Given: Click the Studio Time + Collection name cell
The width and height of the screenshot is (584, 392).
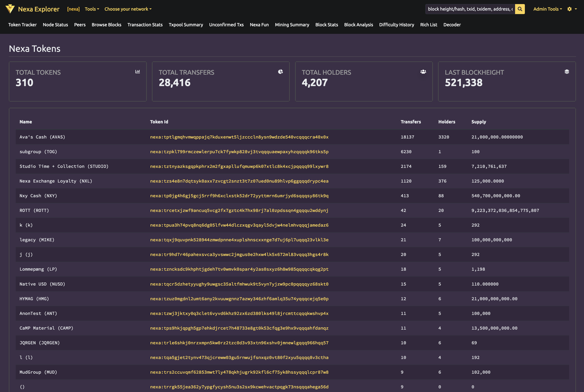Looking at the screenshot, I should click(x=64, y=166).
